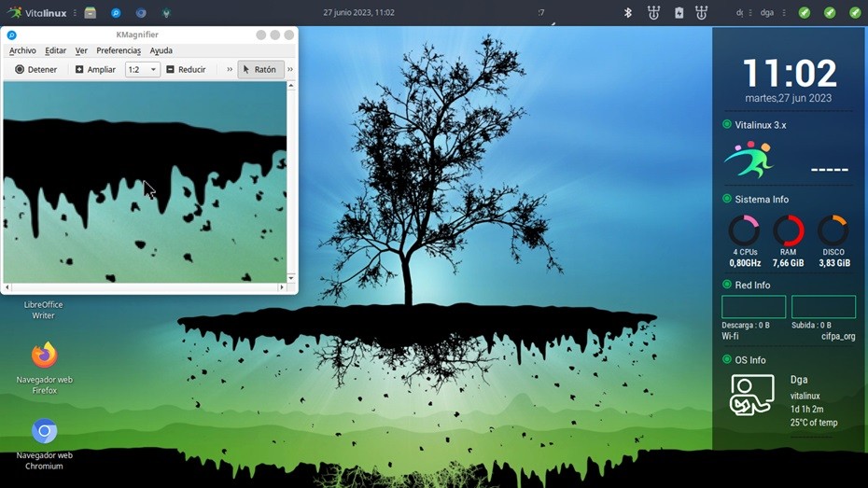
Task: Open the Chromium desktop shortcut
Action: click(x=44, y=431)
